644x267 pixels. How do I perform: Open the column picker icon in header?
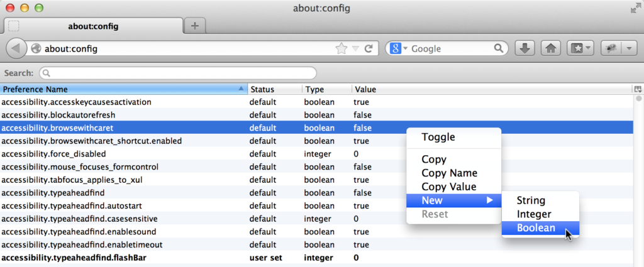[638, 89]
